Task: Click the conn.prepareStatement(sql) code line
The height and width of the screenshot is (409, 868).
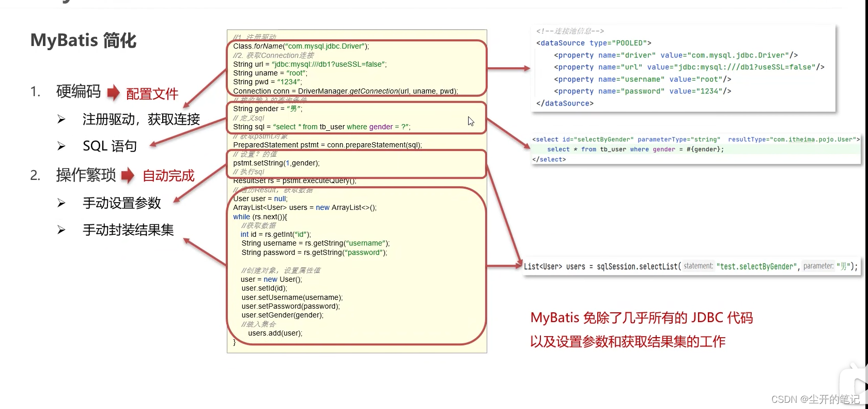Action: 328,145
